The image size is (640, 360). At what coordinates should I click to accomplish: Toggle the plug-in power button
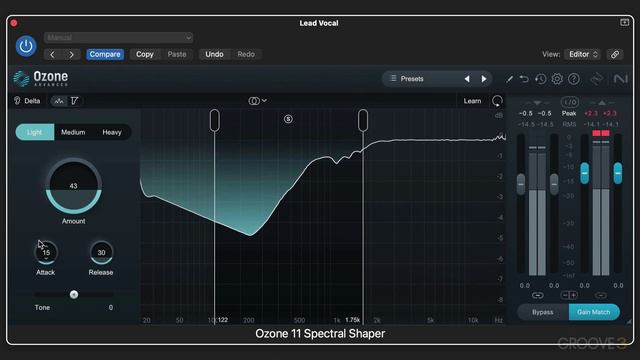[26, 46]
